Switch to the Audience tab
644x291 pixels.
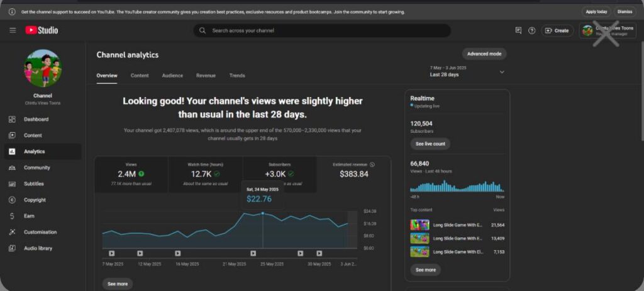click(x=172, y=76)
